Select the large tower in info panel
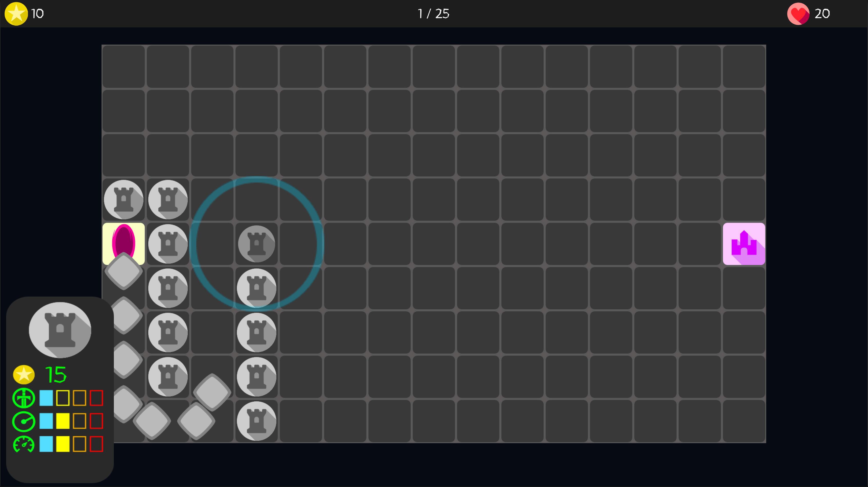The width and height of the screenshot is (868, 487). 60,330
